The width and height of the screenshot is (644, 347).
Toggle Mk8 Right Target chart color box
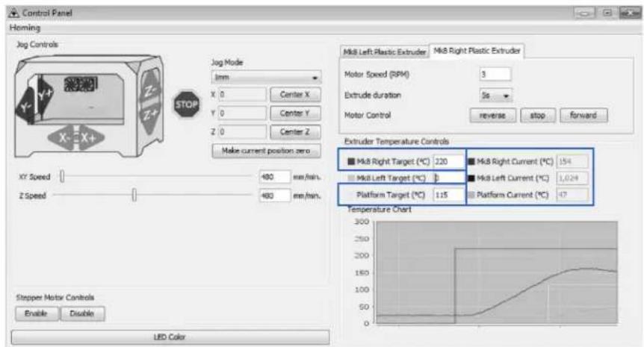tap(350, 162)
